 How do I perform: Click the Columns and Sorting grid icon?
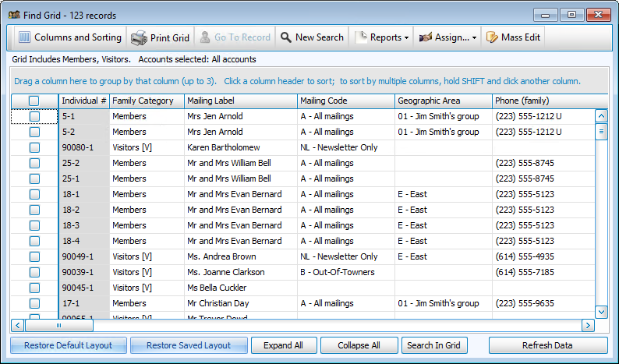pos(23,37)
